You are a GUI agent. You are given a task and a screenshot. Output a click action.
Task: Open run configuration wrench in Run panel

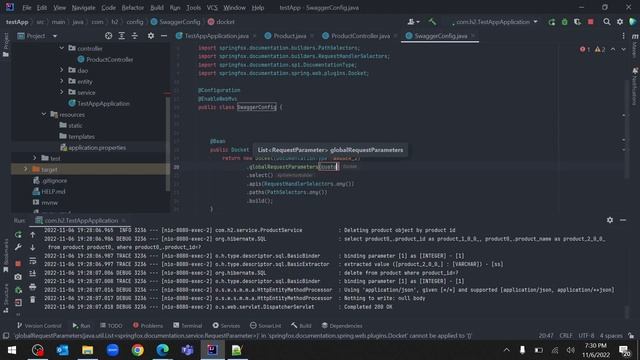pos(18,247)
